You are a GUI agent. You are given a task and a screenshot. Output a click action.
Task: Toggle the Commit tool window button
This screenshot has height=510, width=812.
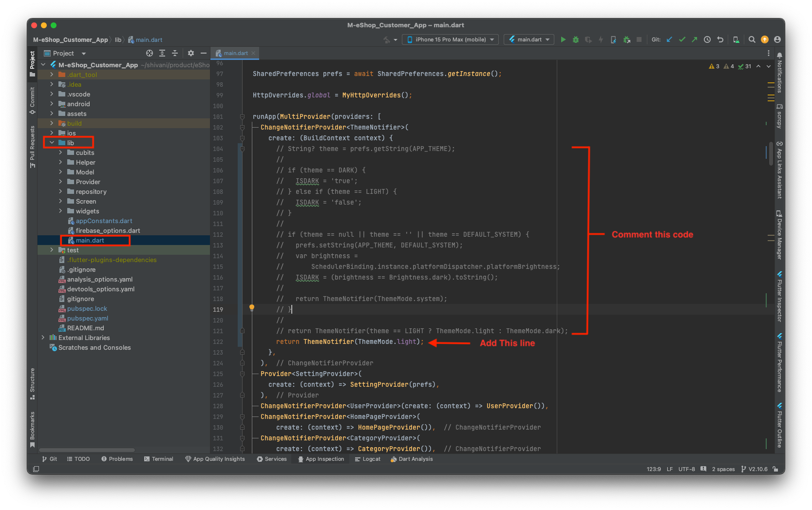32,100
